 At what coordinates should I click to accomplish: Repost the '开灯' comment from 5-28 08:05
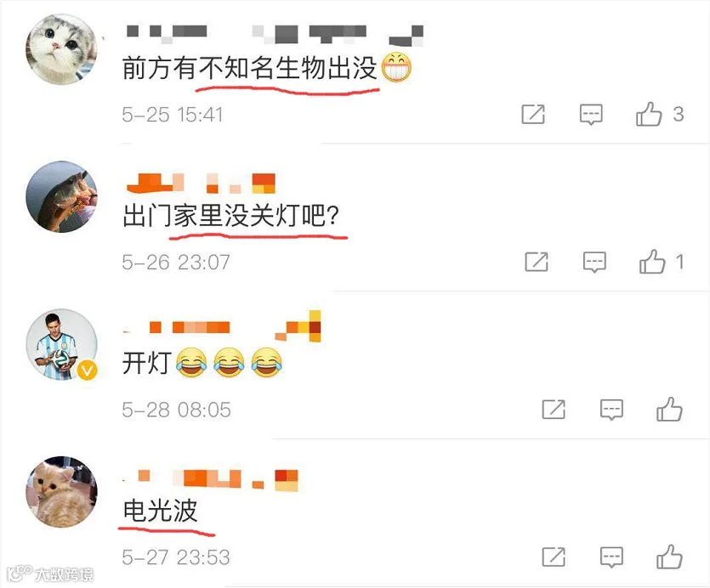[554, 410]
